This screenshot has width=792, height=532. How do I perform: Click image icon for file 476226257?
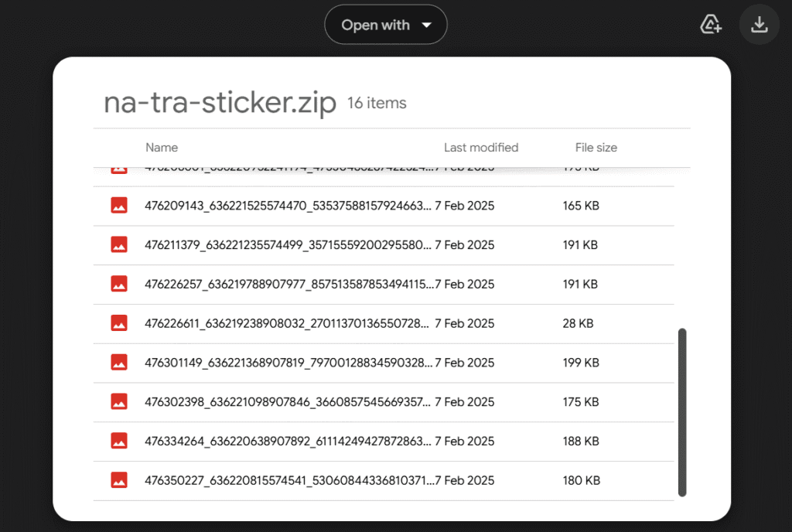(x=119, y=285)
